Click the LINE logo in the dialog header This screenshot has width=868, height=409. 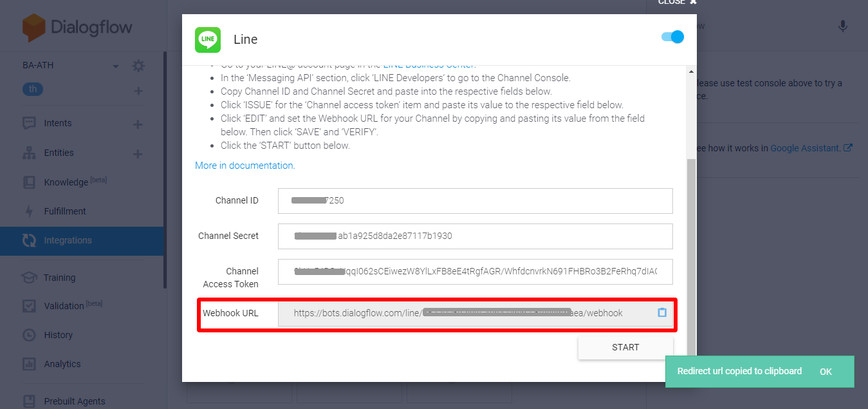pyautogui.click(x=207, y=39)
